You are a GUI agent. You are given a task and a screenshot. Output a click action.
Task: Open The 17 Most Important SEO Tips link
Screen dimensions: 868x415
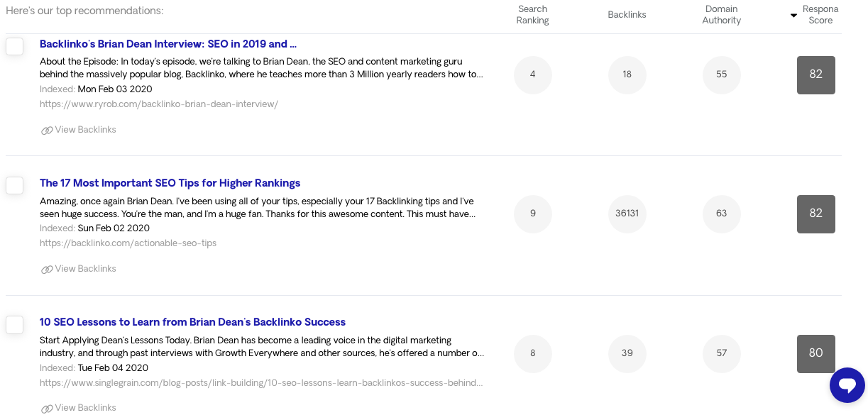point(170,183)
